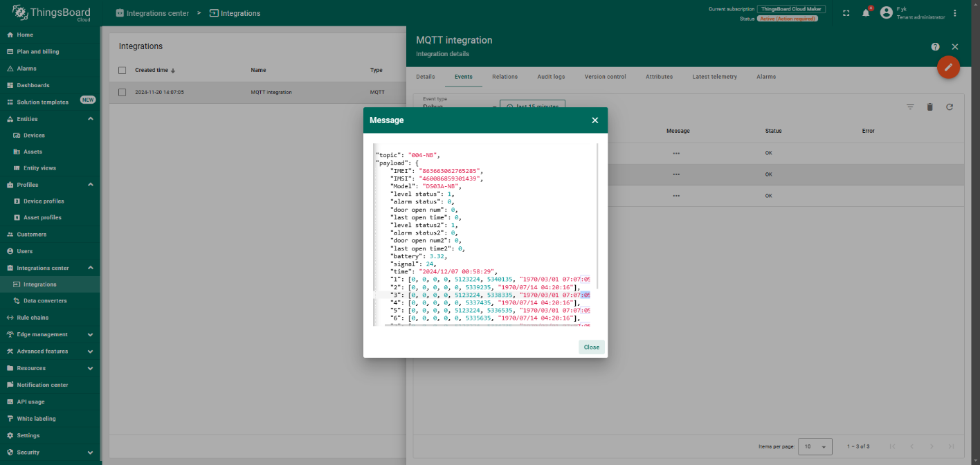Clear events with trash icon
This screenshot has width=980, height=465.
pos(929,107)
